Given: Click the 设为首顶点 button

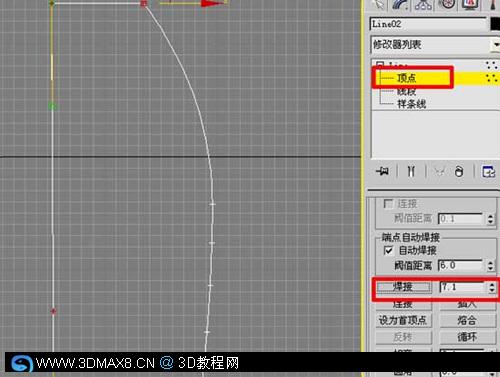Looking at the screenshot, I should click(403, 320).
